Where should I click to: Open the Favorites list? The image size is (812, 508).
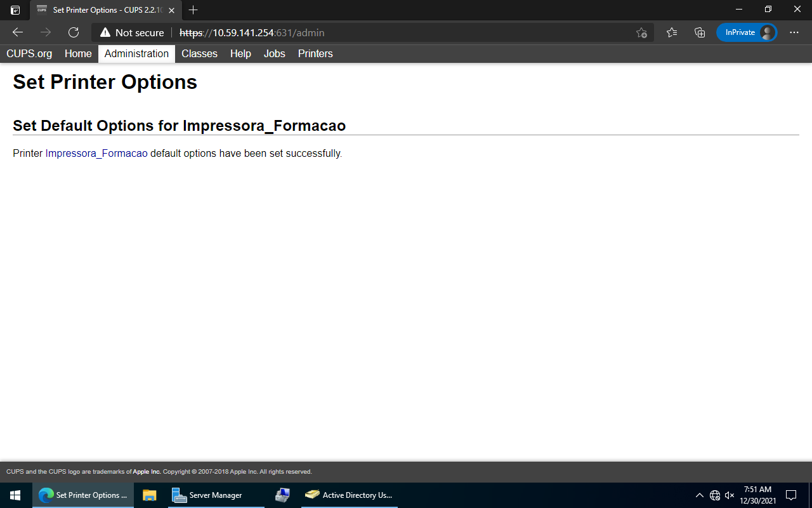672,32
